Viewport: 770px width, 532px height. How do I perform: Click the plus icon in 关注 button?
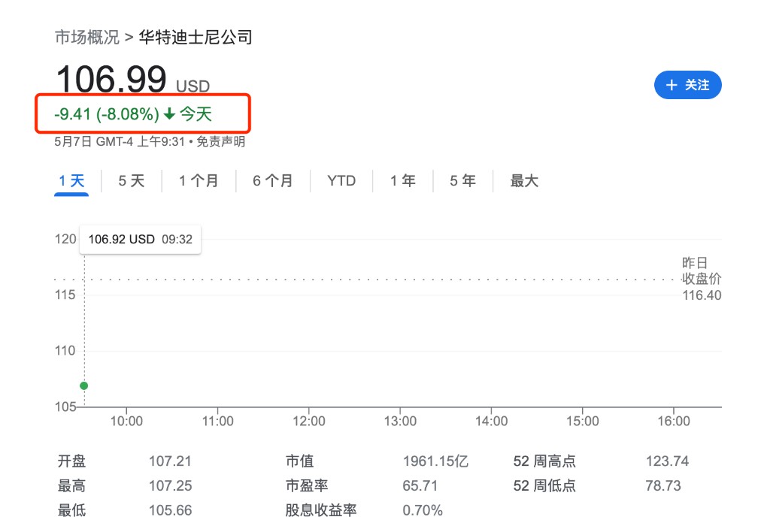[x=671, y=85]
